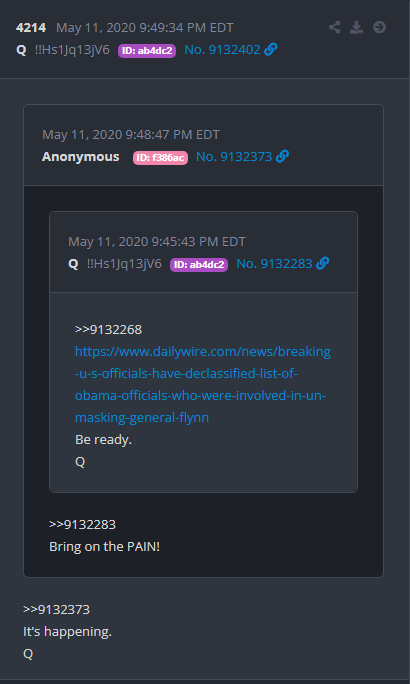This screenshot has width=410, height=684.
Task: Click the Anonymous author name
Action: click(x=81, y=157)
